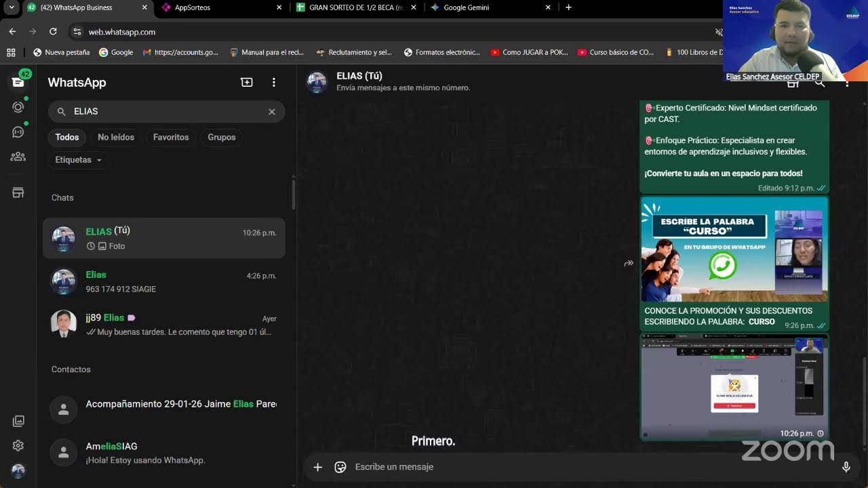The image size is (868, 488).
Task: Filter chats by Grupos
Action: (x=222, y=137)
